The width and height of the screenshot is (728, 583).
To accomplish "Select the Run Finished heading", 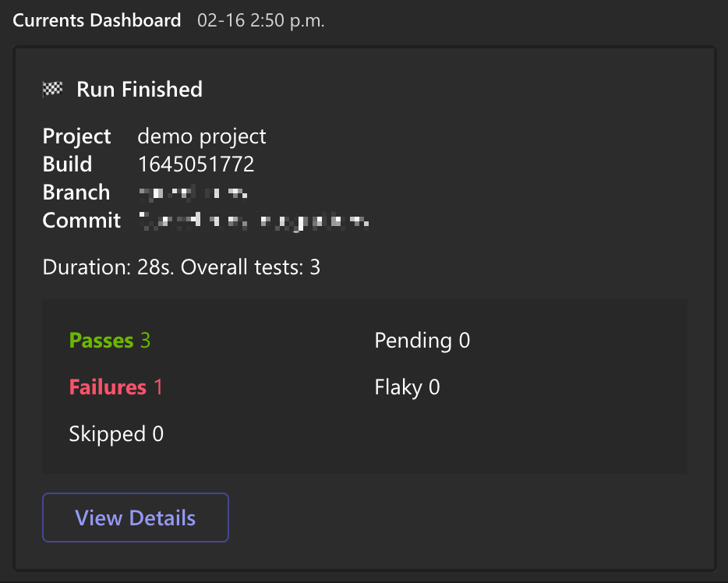I will 140,90.
